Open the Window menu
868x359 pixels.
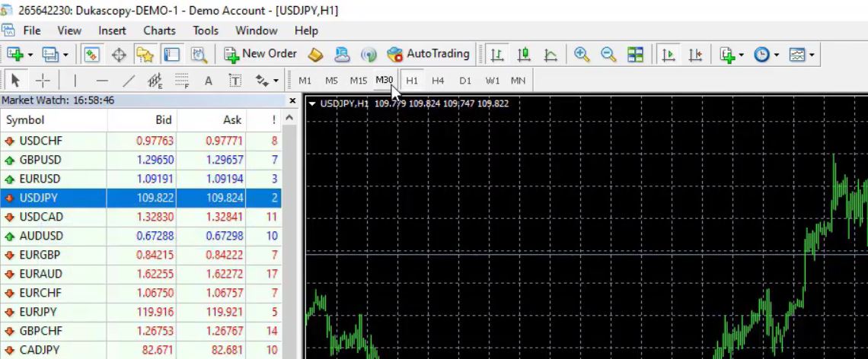(257, 30)
